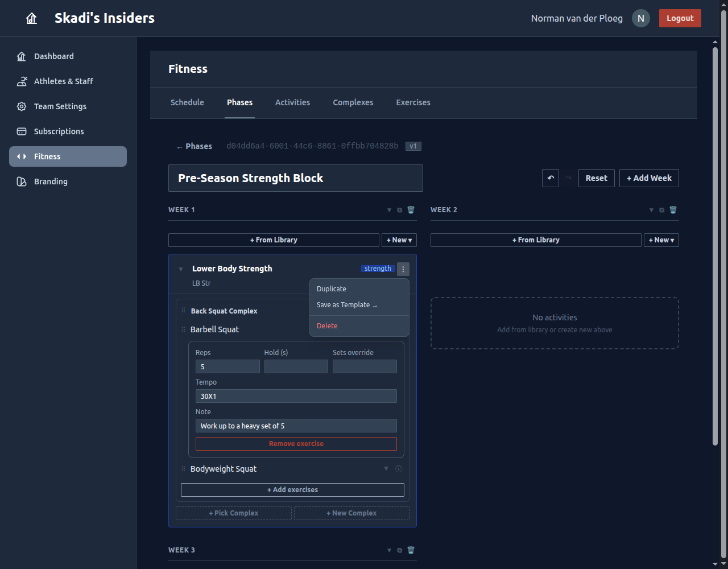Choose Duplicate from the activity menu

point(359,289)
